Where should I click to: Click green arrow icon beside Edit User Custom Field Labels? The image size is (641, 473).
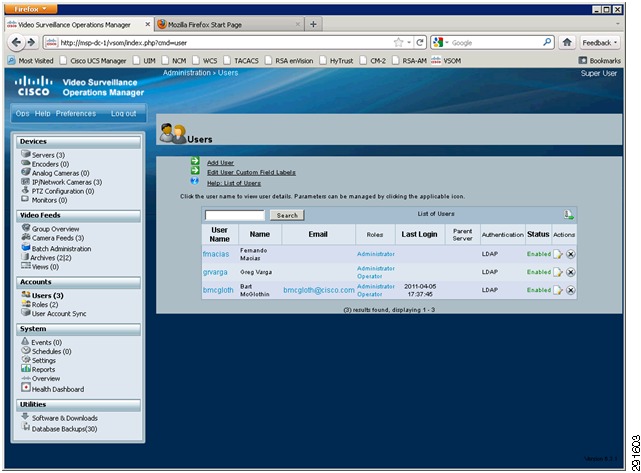(195, 170)
